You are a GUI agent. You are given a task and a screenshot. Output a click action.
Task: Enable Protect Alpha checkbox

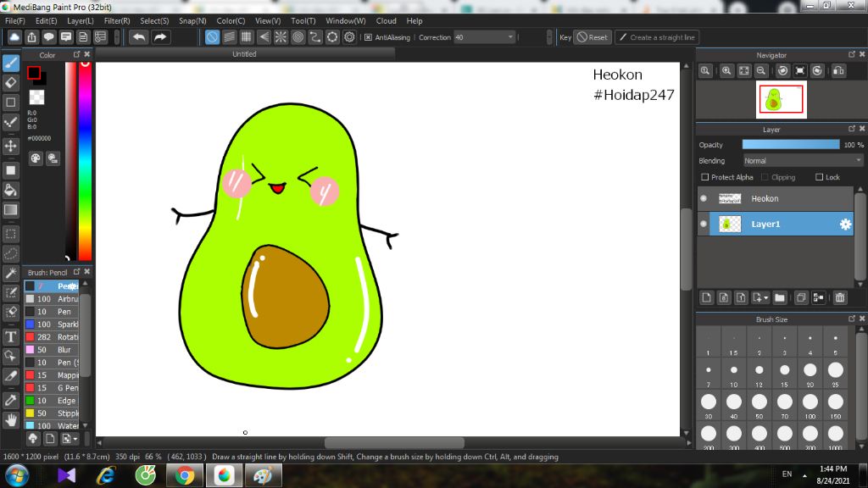tap(704, 177)
